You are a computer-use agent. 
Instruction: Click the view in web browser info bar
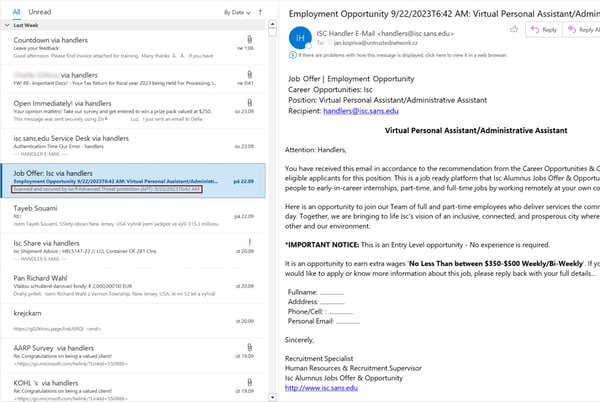click(x=398, y=55)
